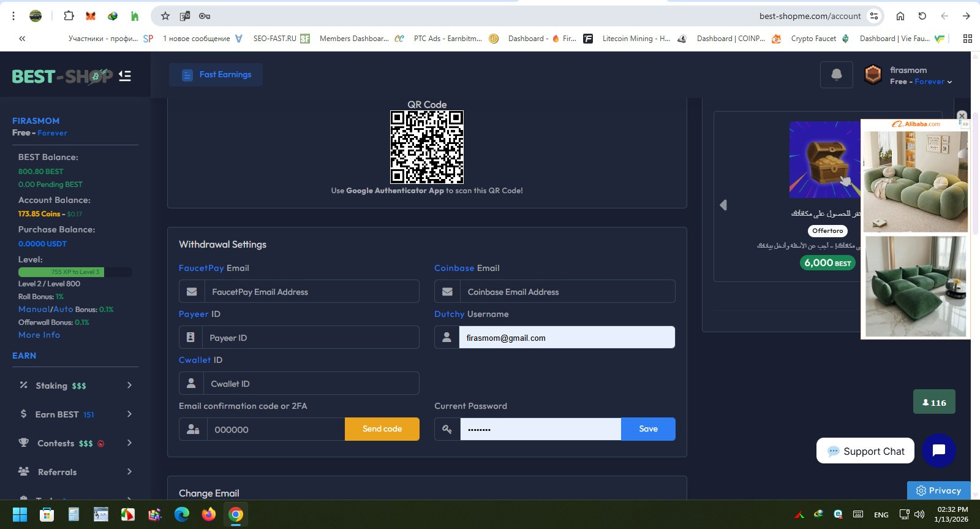
Task: Expand the Contests $$$ menu
Action: (x=75, y=443)
